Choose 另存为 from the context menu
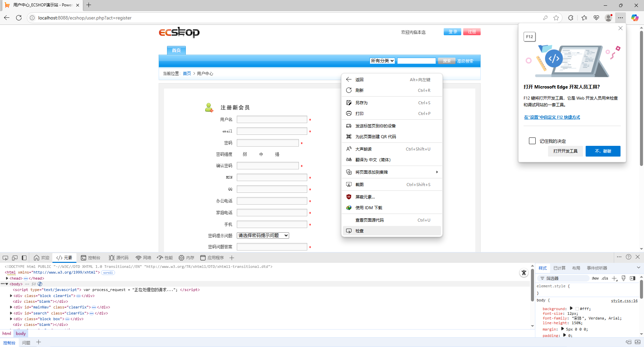The width and height of the screenshot is (644, 347). coord(392,103)
